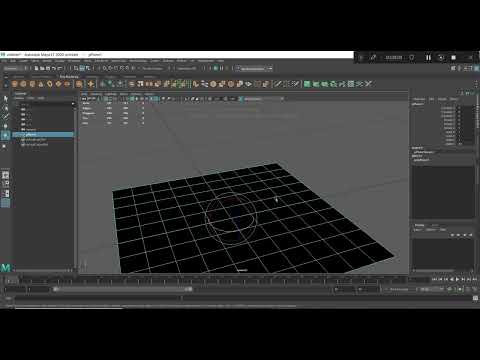Toggle select by object type mode

tap(82, 68)
